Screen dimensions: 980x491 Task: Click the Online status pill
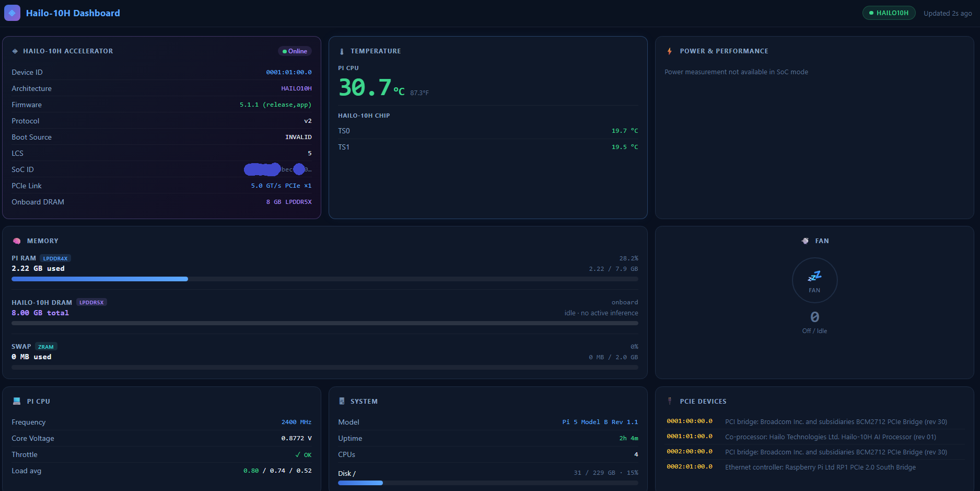295,51
